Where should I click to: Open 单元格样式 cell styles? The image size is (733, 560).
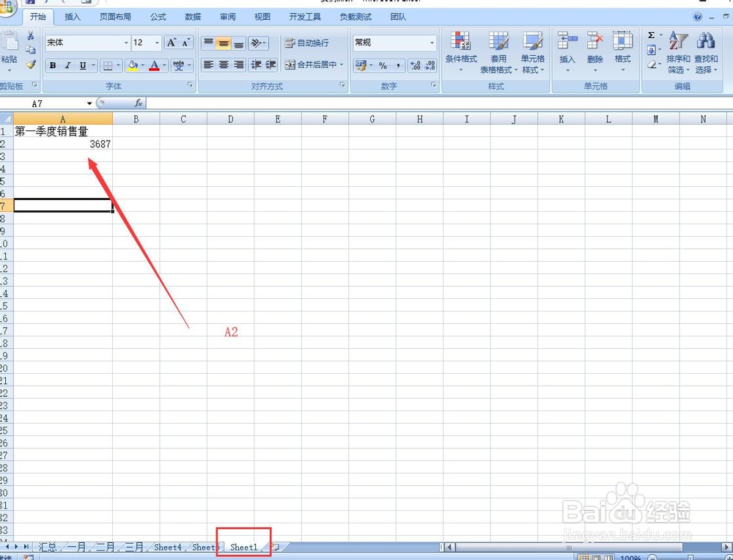point(533,52)
